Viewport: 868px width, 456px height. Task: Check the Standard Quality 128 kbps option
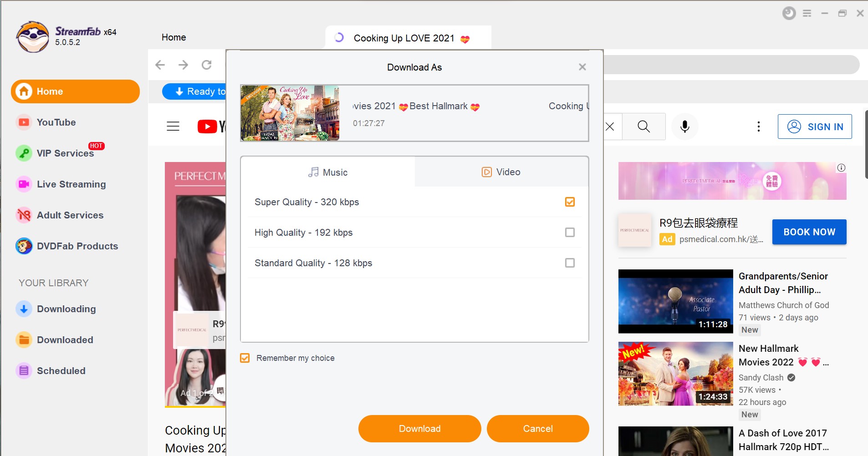click(569, 263)
